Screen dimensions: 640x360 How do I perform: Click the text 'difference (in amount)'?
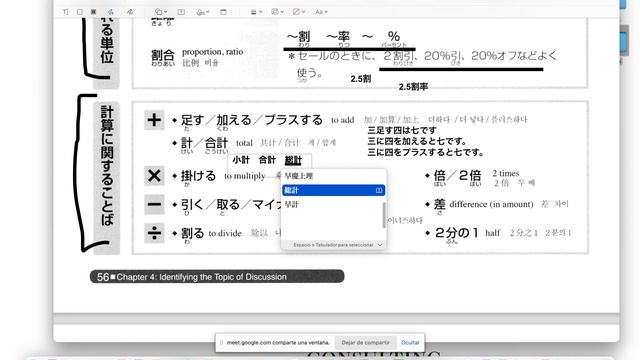[x=491, y=204]
